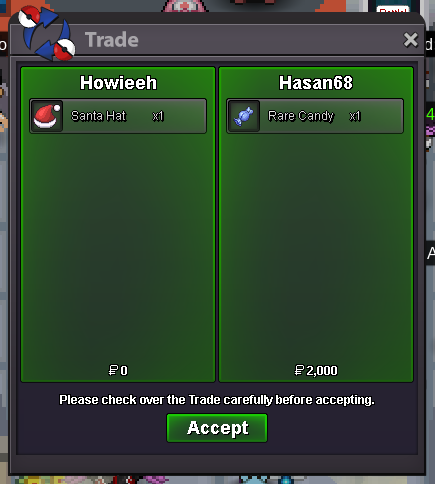Click the red label at top right
435x484 pixels.
pos(393,9)
